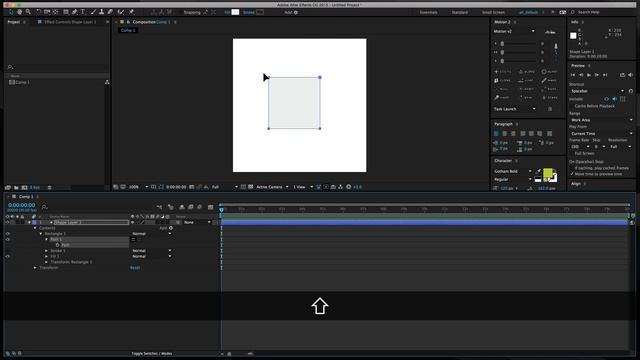Select the Pen tool
Image resolution: width=640 pixels, height=360 pixels.
(x=74, y=12)
